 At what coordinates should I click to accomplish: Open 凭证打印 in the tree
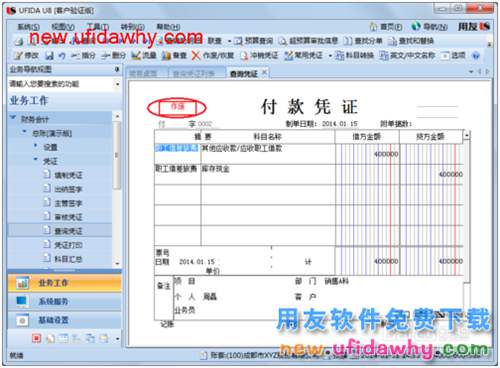click(x=68, y=245)
